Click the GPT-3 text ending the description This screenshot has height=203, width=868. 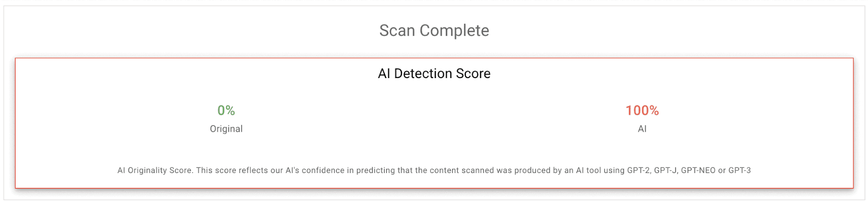tap(739, 170)
